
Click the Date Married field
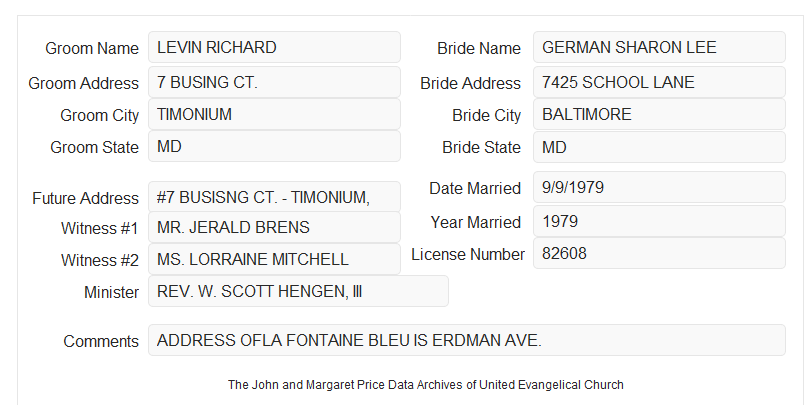pyautogui.click(x=659, y=187)
